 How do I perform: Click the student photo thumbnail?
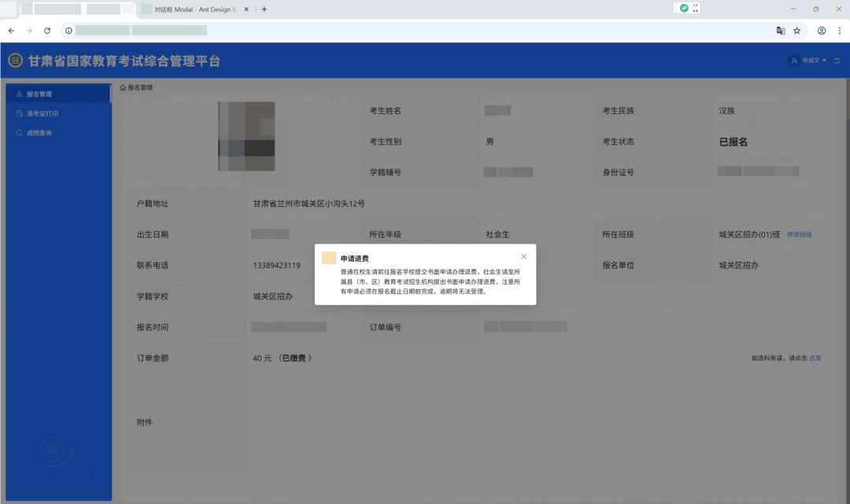point(246,138)
